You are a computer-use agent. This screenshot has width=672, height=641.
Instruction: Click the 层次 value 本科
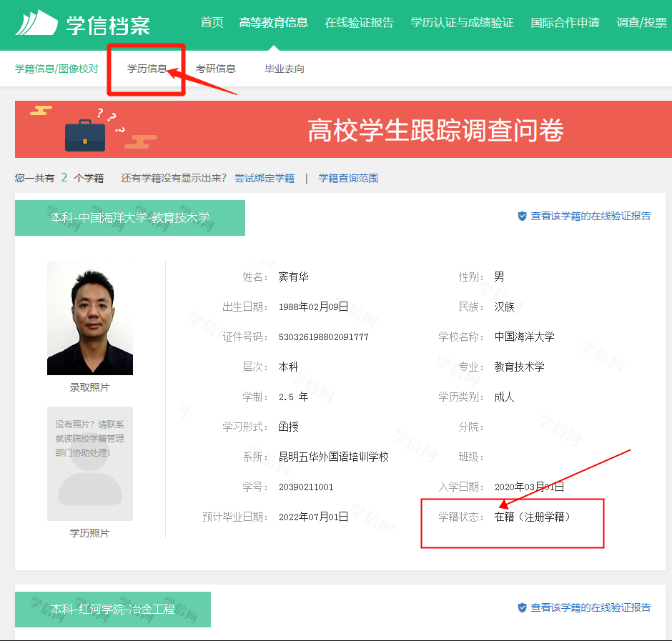click(x=288, y=367)
